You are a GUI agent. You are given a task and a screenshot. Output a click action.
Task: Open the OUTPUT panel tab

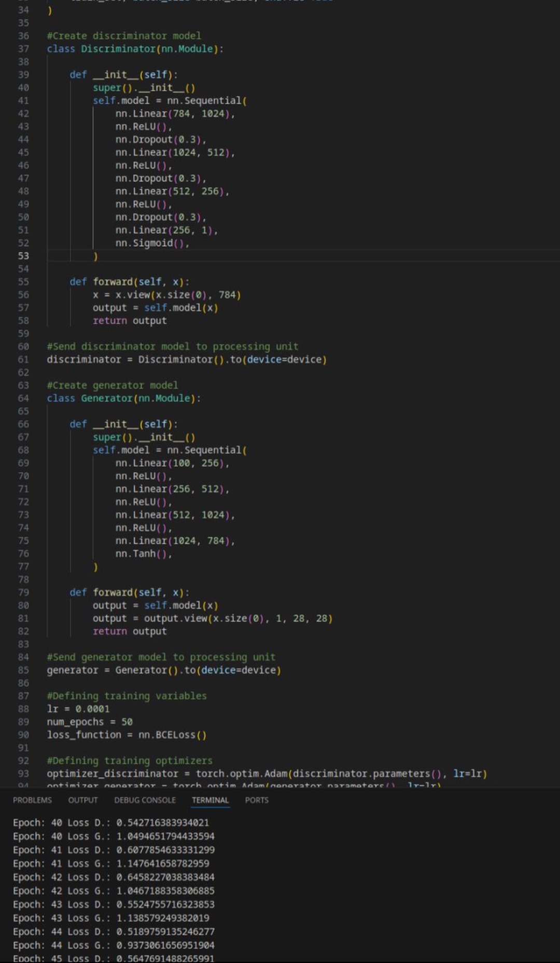[83, 800]
